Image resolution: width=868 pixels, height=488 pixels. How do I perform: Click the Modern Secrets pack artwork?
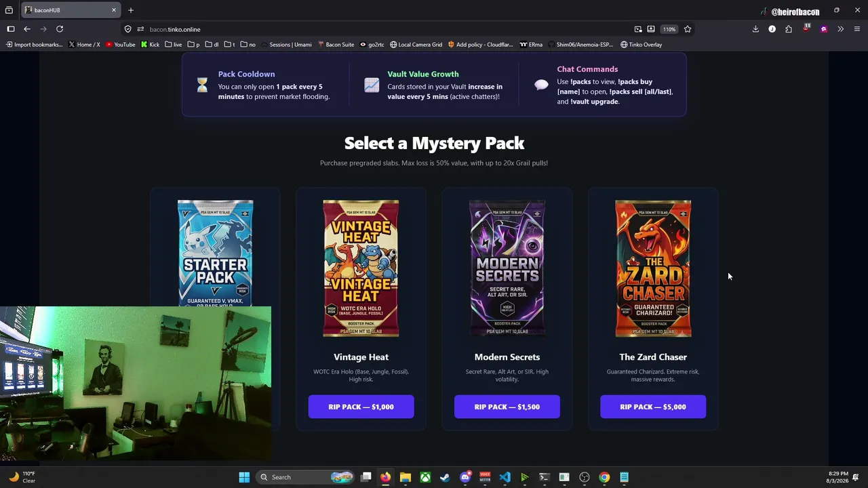(507, 268)
